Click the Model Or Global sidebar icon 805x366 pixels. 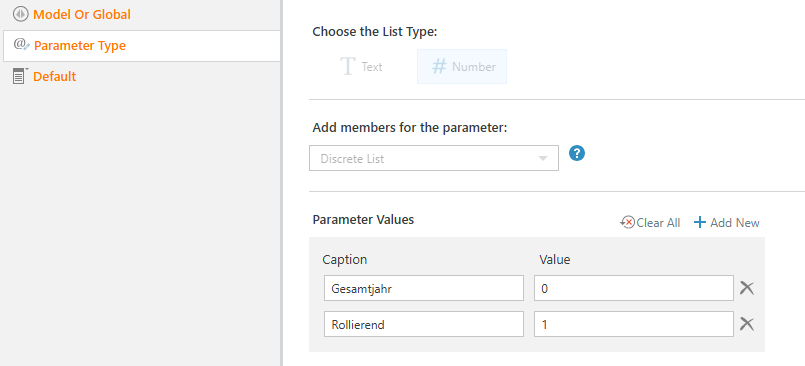tap(20, 14)
